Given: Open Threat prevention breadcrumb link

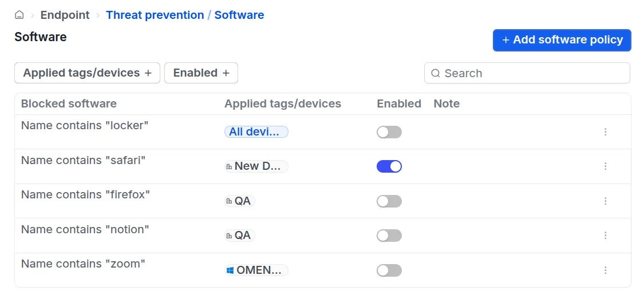Looking at the screenshot, I should coord(155,15).
